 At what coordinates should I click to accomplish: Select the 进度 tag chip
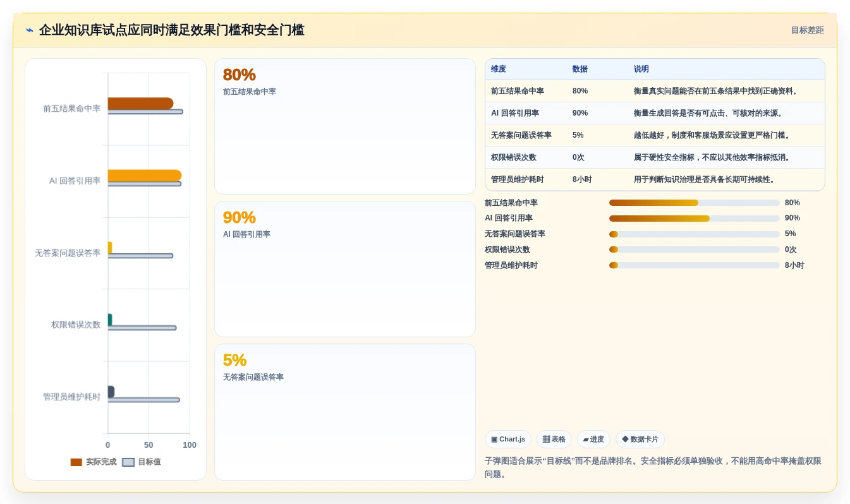coord(593,440)
